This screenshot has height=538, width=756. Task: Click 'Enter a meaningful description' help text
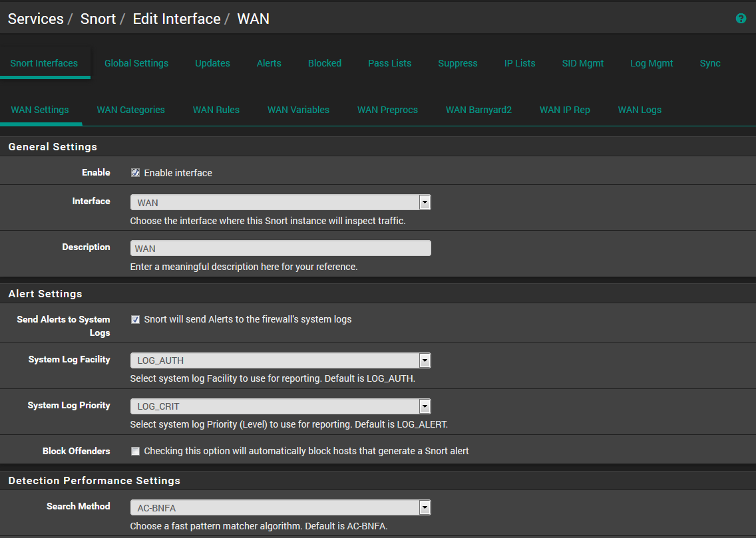[x=244, y=267]
